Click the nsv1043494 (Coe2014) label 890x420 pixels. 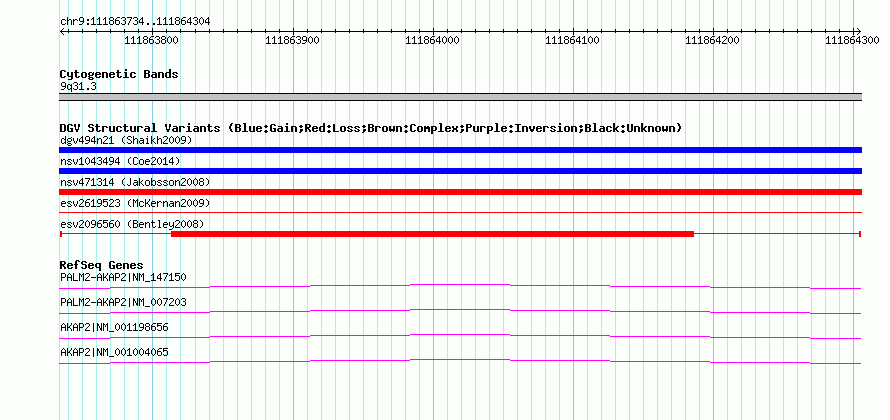(x=120, y=161)
